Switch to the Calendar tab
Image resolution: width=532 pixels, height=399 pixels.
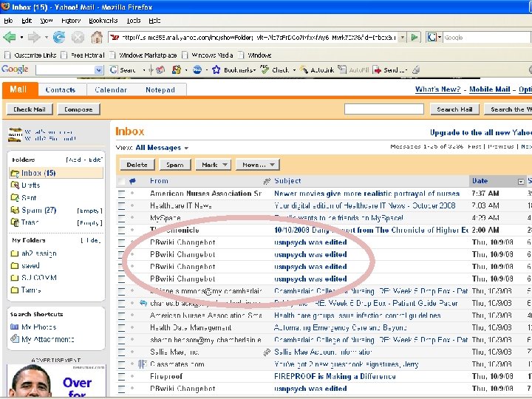point(111,90)
